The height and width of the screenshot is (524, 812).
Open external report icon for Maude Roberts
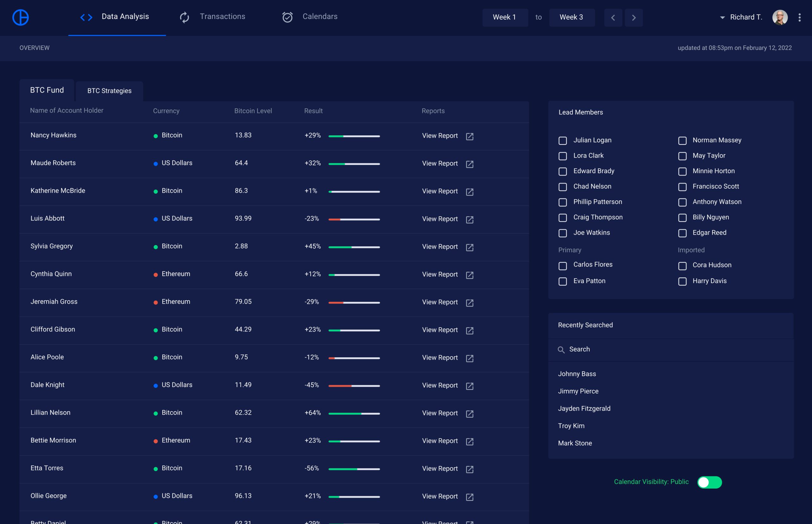pos(469,164)
